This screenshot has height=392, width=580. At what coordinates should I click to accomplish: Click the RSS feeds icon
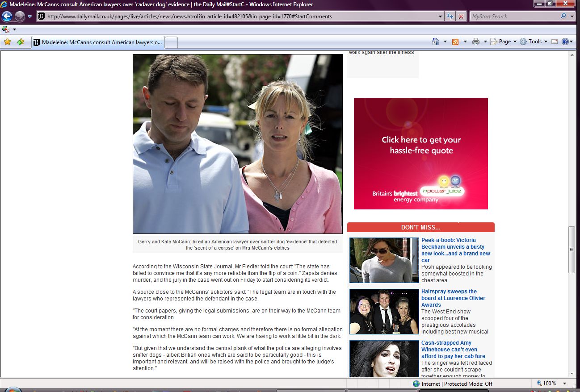pyautogui.click(x=455, y=42)
